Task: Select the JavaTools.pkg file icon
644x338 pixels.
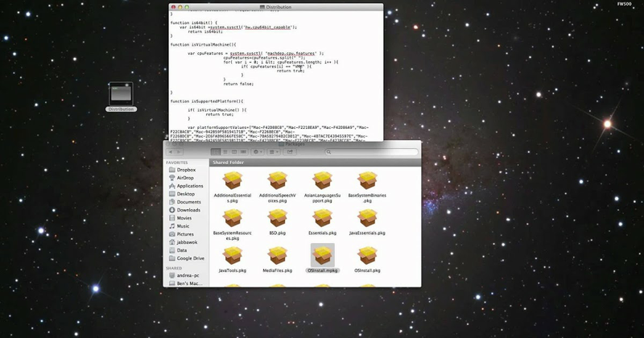Action: [233, 255]
